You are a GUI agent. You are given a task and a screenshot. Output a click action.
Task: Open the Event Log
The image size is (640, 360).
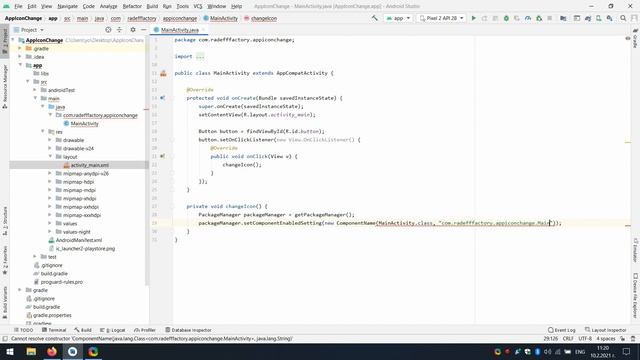tap(562, 330)
